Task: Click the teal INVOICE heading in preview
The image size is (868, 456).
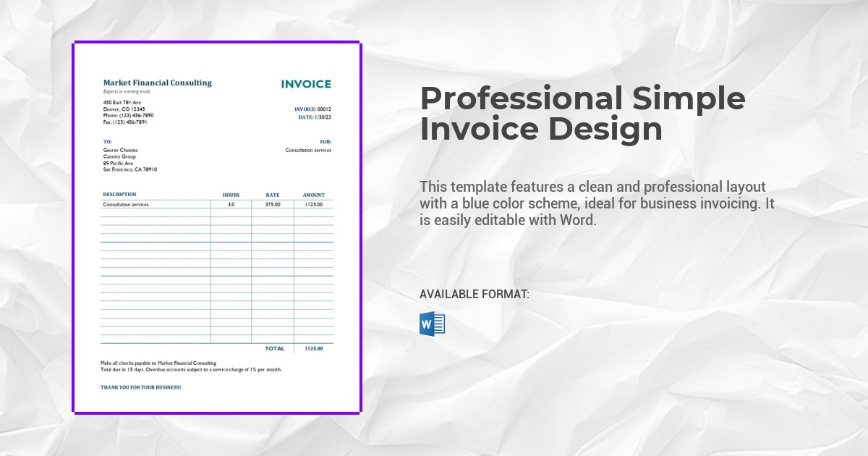Action: pyautogui.click(x=306, y=84)
